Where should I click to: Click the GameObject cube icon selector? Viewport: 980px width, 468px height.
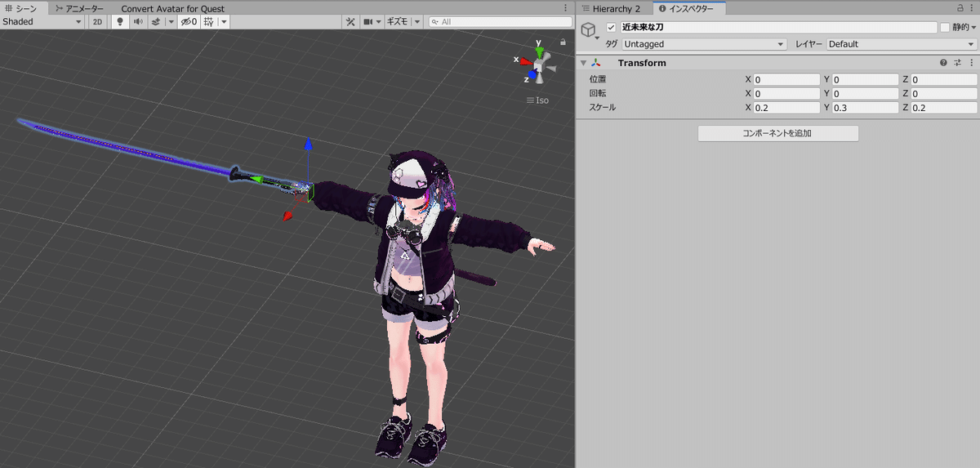point(588,30)
